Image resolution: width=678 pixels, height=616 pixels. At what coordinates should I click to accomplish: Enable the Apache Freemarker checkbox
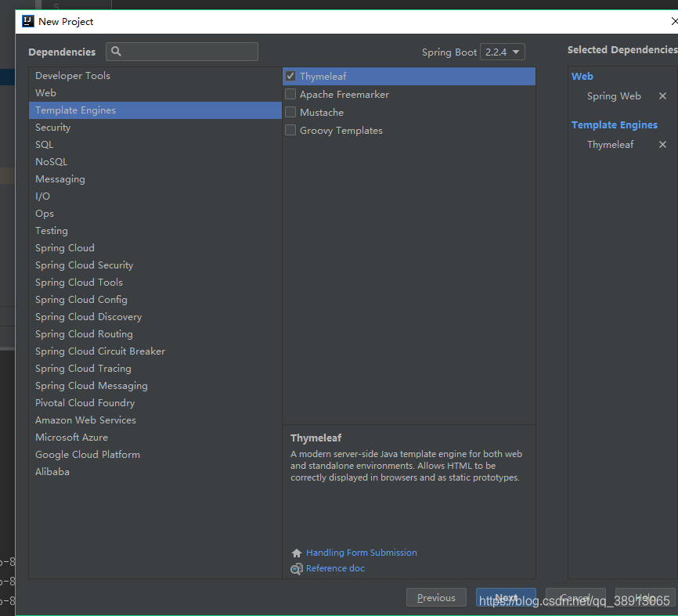tap(290, 94)
